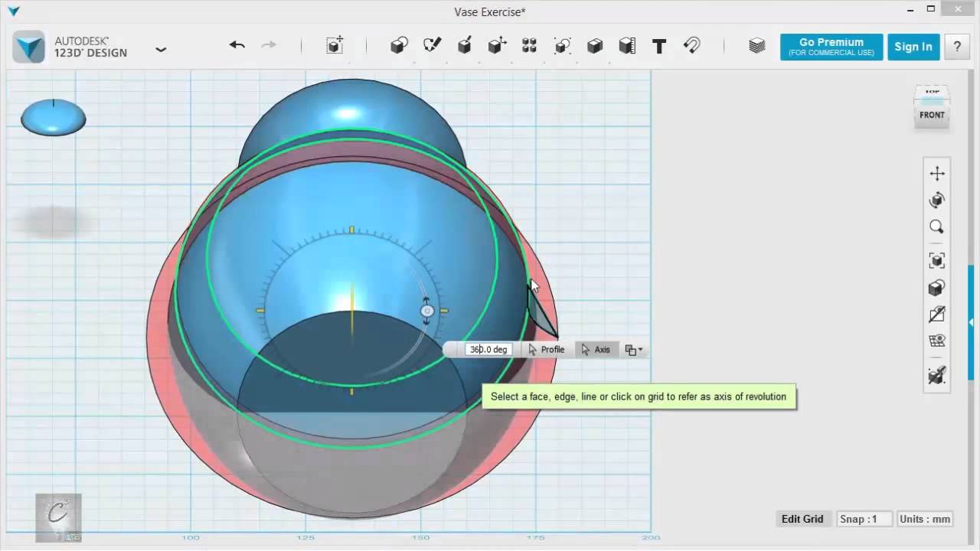The width and height of the screenshot is (980, 551).
Task: Redo the last action
Action: pyautogui.click(x=269, y=45)
